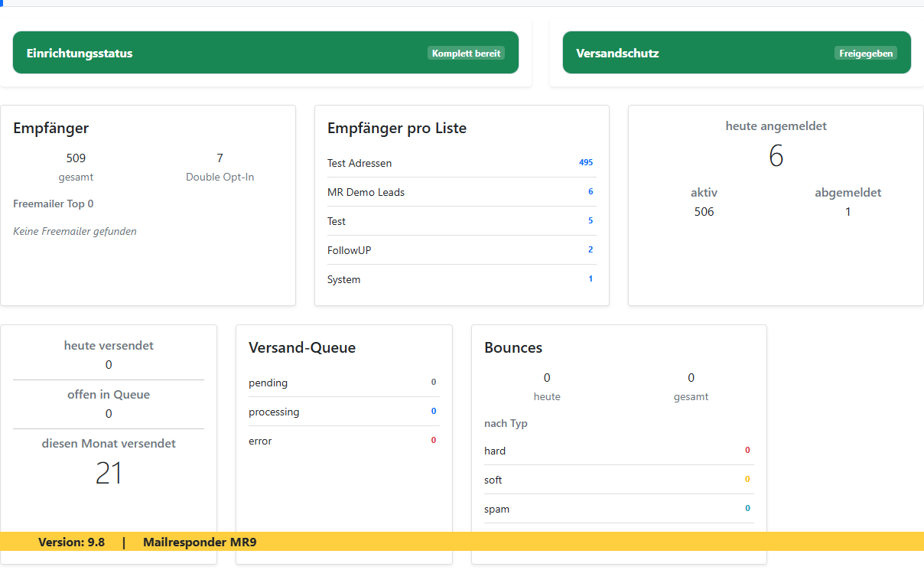Viewport: 924px width, 583px height.
Task: Click the diesen Monat versendet value 21
Action: point(109,473)
